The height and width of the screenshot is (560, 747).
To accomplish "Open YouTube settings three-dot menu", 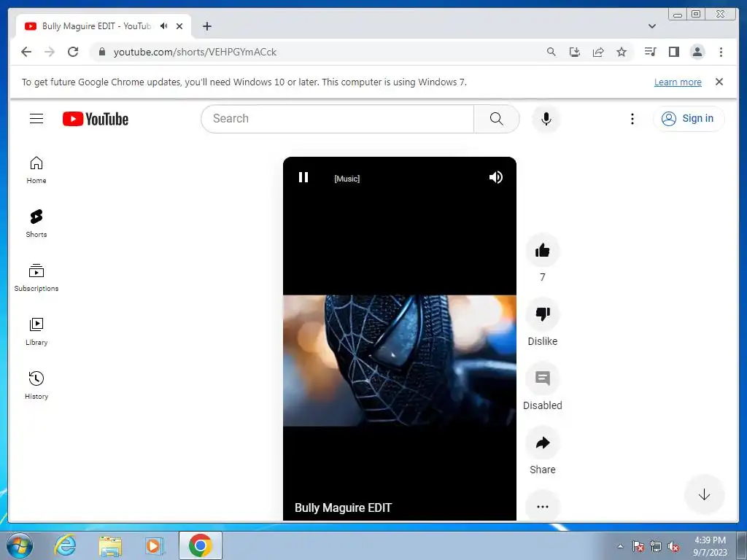I will pyautogui.click(x=632, y=119).
